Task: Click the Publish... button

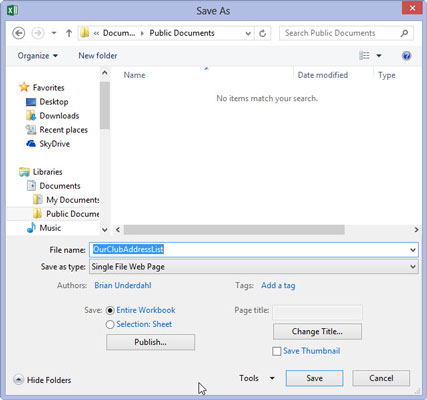Action: click(x=150, y=342)
